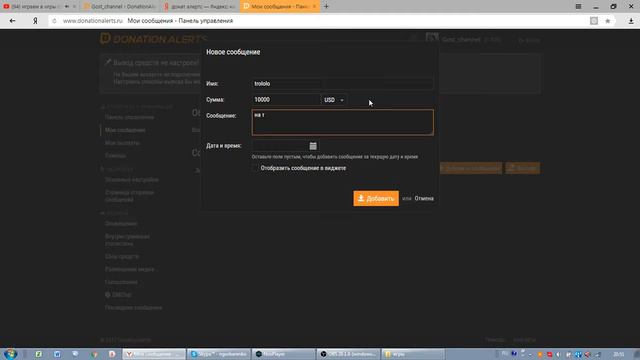
Task: Click the calendar icon beside date field
Action: tap(313, 146)
